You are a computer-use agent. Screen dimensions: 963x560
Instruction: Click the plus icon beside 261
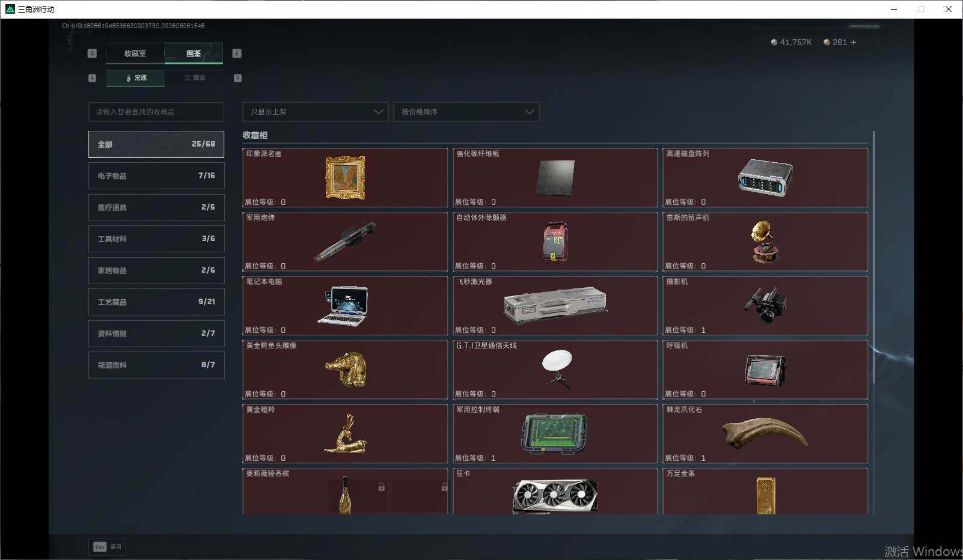tap(853, 42)
